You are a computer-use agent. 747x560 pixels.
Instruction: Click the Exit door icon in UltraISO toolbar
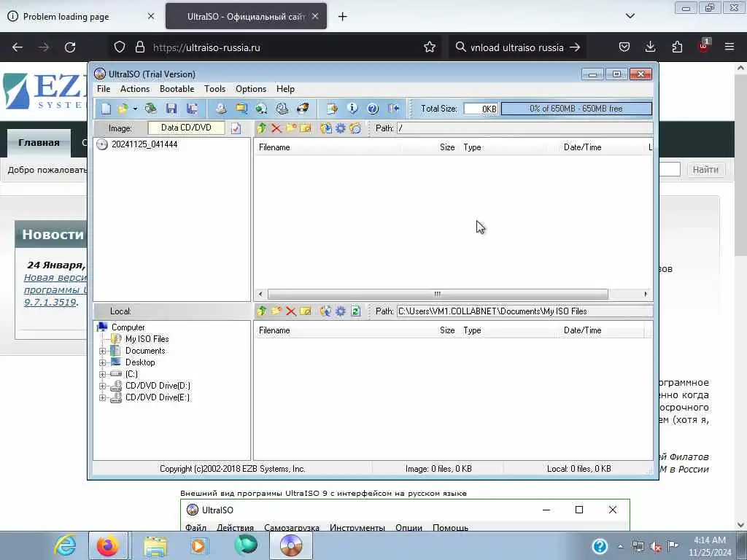[x=394, y=109]
